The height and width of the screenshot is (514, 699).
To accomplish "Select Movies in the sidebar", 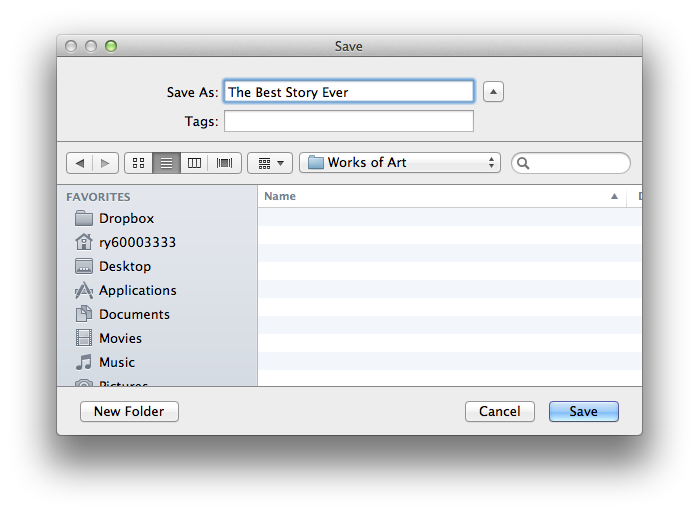I will coord(157,339).
